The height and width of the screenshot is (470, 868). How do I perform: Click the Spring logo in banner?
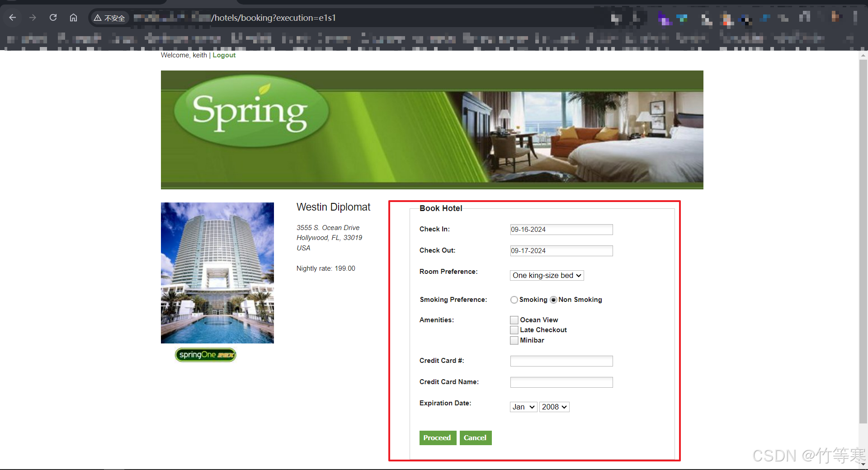(x=251, y=111)
